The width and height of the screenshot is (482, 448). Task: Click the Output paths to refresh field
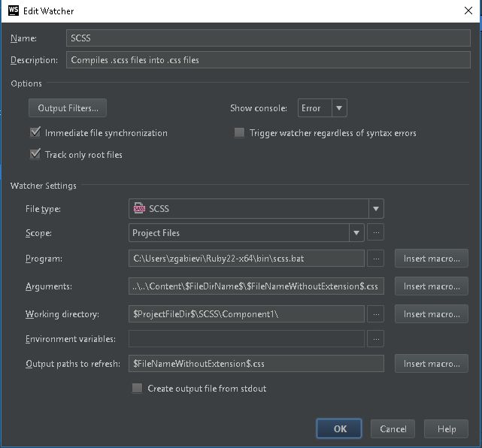pos(256,364)
